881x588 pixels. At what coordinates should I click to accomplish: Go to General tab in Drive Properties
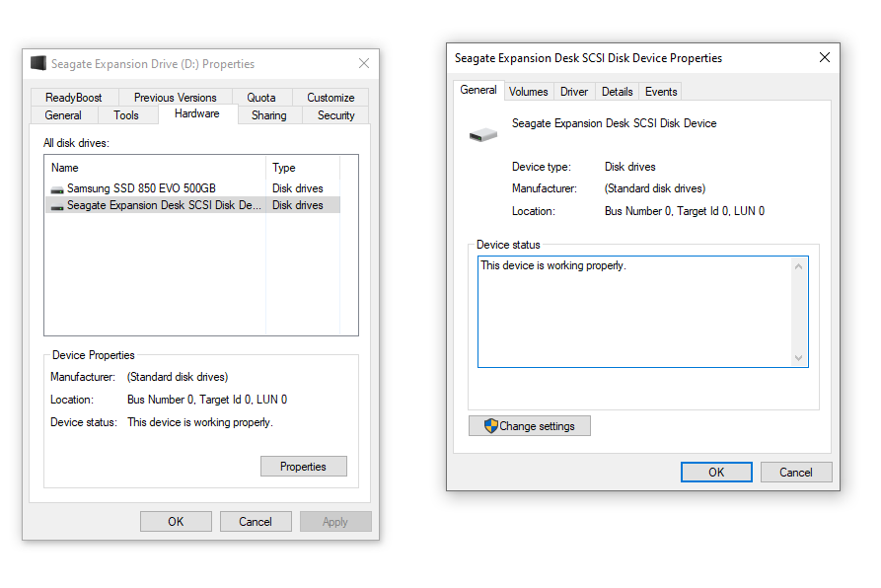pos(63,115)
